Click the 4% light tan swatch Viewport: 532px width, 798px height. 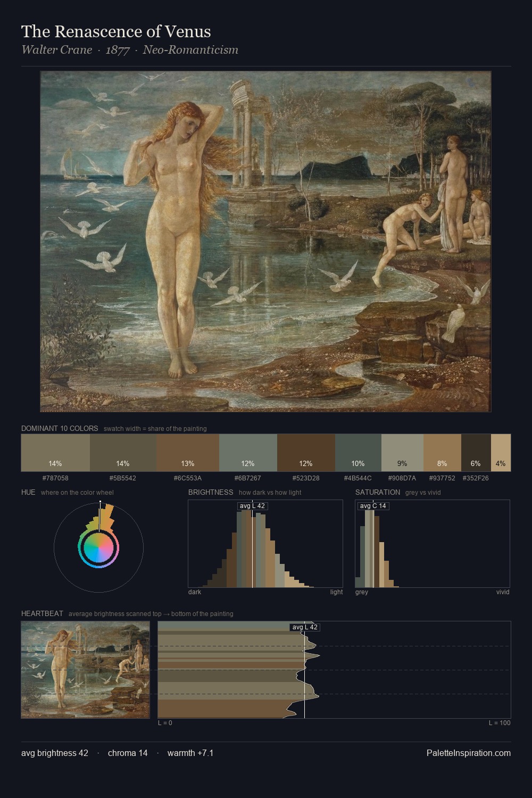point(501,453)
